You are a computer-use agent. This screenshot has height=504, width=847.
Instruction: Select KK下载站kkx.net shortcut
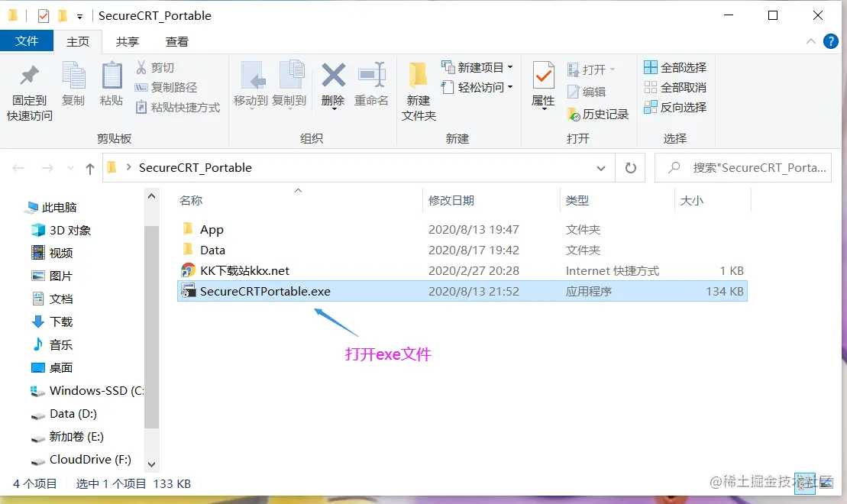(462, 270)
